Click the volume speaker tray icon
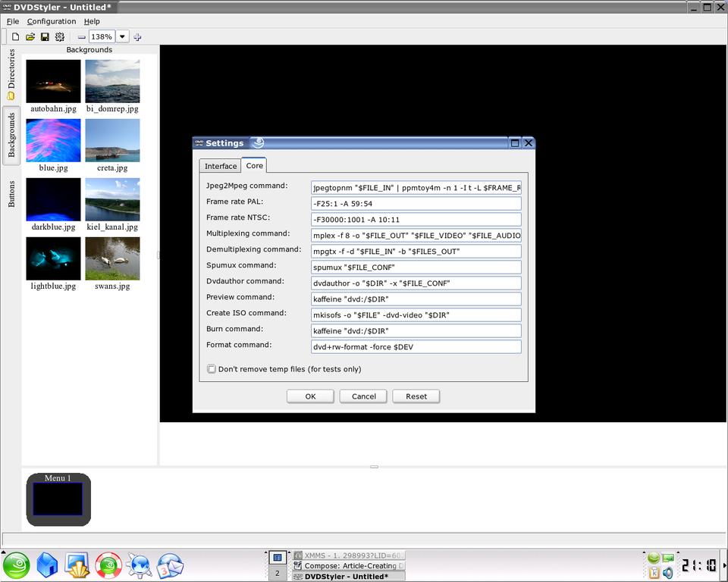This screenshot has height=582, width=728. click(667, 573)
